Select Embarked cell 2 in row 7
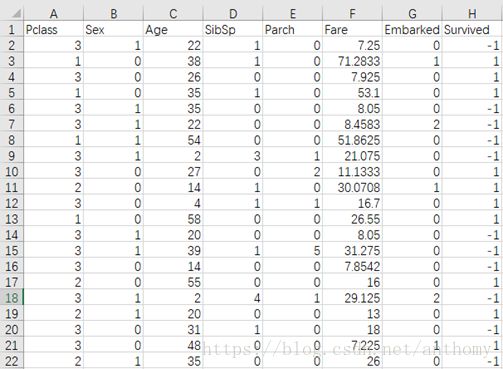503x369 pixels. pyautogui.click(x=412, y=124)
